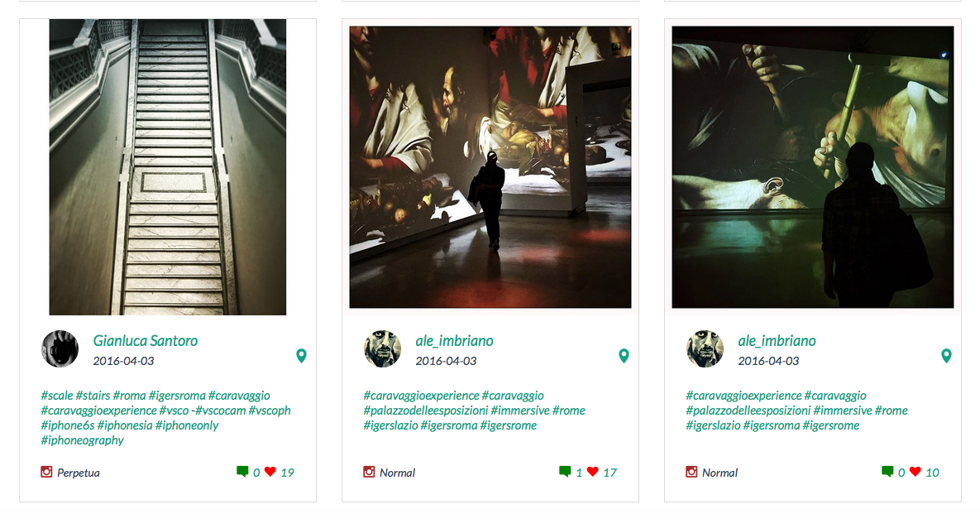Click Instagram icon next to Perpetua
The width and height of the screenshot is (980, 514).
pos(46,472)
